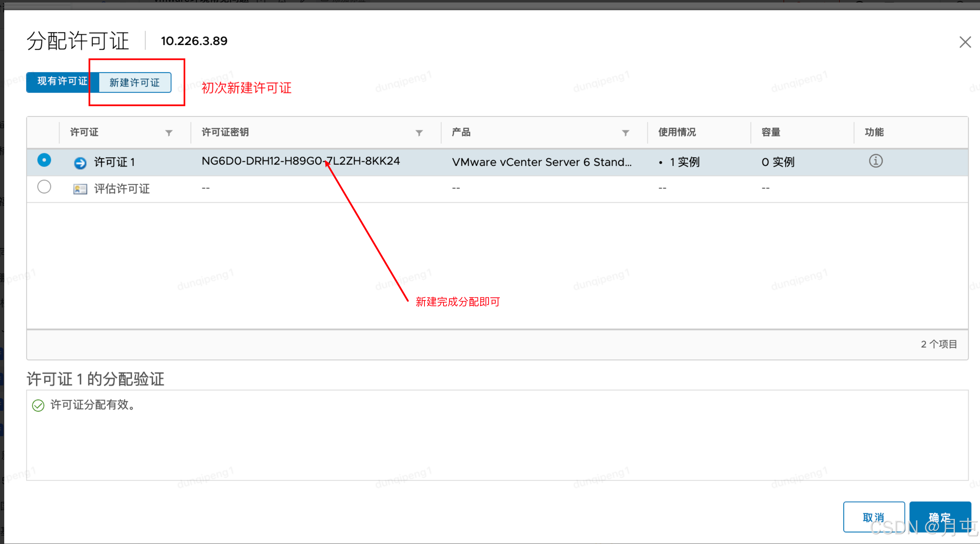This screenshot has height=544, width=980.
Task: Open filter for 许可证密钥 column
Action: click(419, 133)
